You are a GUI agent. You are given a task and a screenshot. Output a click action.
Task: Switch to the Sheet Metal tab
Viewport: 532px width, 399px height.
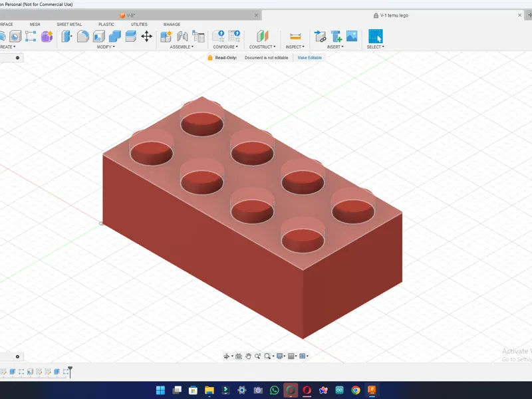pyautogui.click(x=69, y=25)
